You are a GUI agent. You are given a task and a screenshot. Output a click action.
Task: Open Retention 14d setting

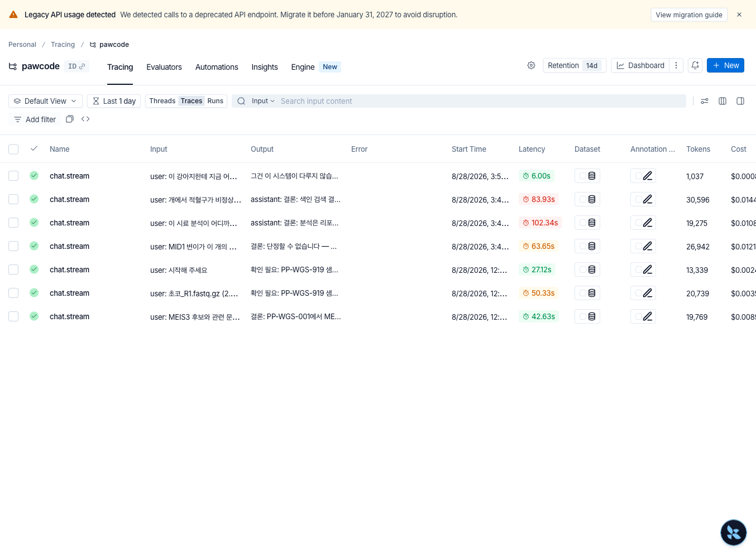575,65
